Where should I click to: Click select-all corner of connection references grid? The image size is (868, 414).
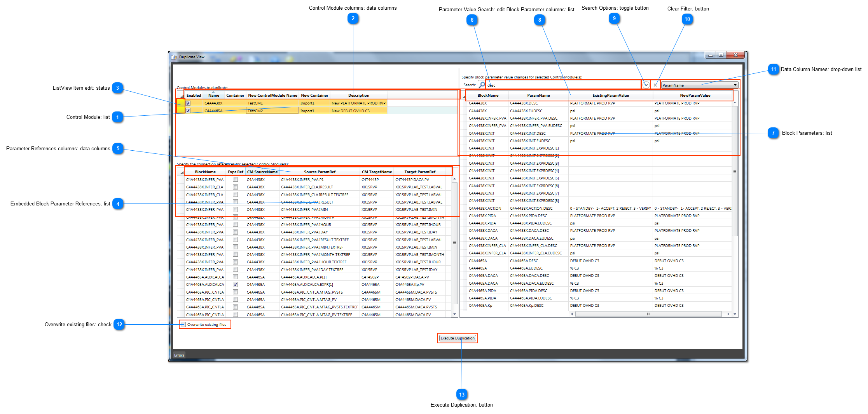click(181, 172)
